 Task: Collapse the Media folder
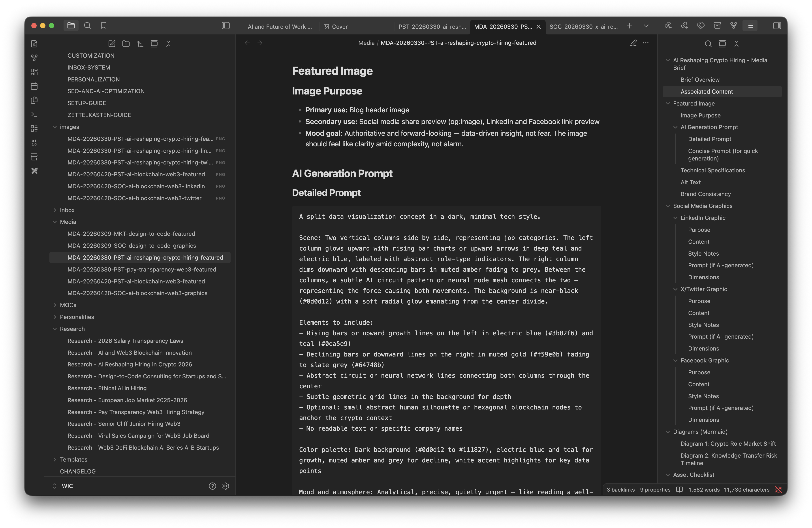coord(55,222)
